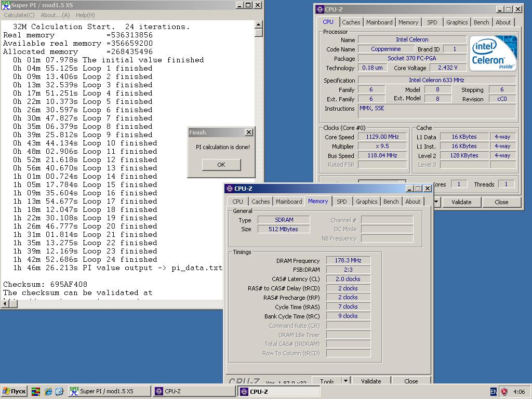Switch to Caches tab in front CPU-Z window

click(261, 202)
